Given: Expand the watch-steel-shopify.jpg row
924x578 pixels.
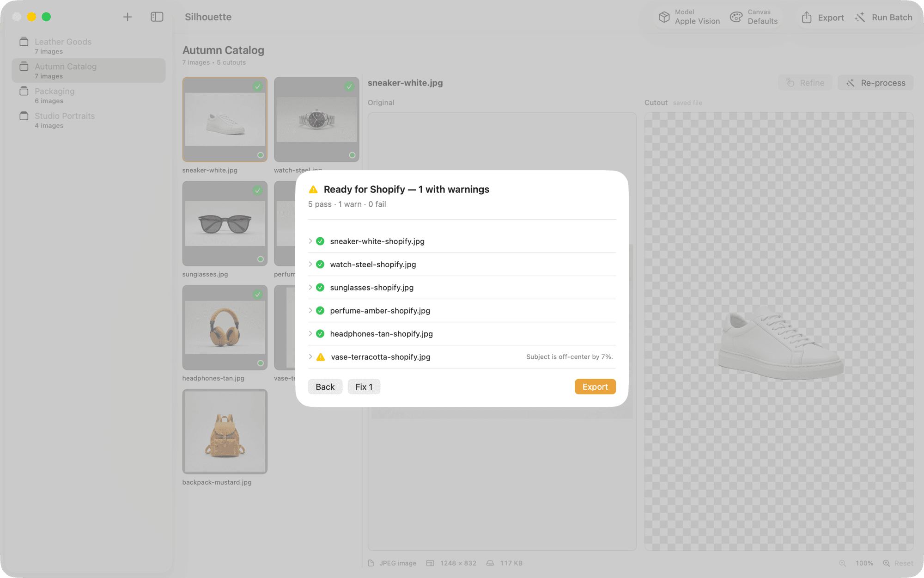Looking at the screenshot, I should (310, 264).
